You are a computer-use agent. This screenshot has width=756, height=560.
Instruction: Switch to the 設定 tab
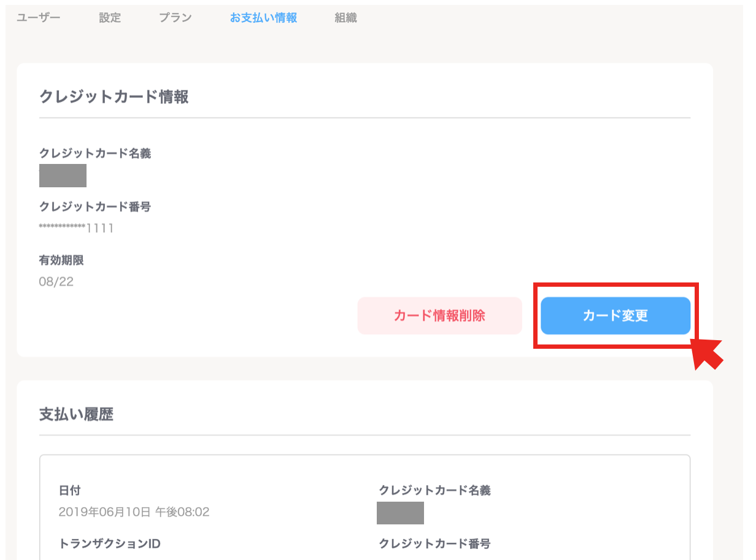110,18
